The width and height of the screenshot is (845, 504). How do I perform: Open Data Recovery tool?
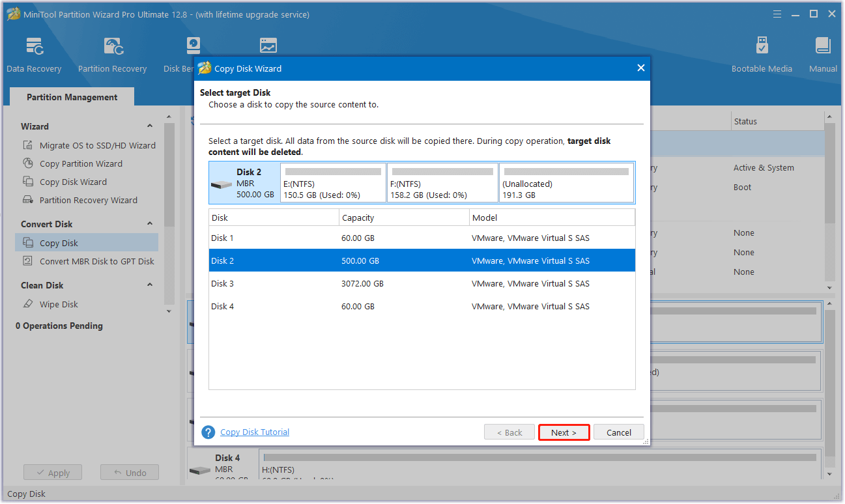[x=34, y=55]
